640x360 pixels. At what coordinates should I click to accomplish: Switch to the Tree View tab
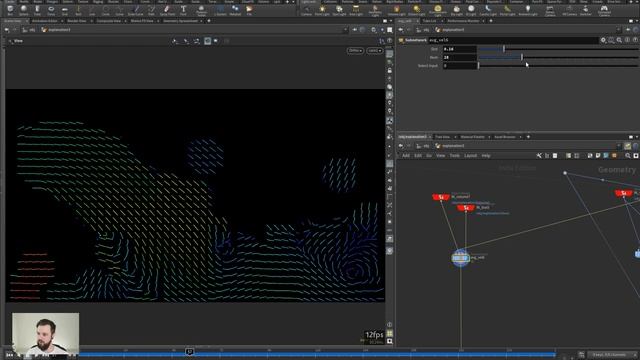point(442,137)
